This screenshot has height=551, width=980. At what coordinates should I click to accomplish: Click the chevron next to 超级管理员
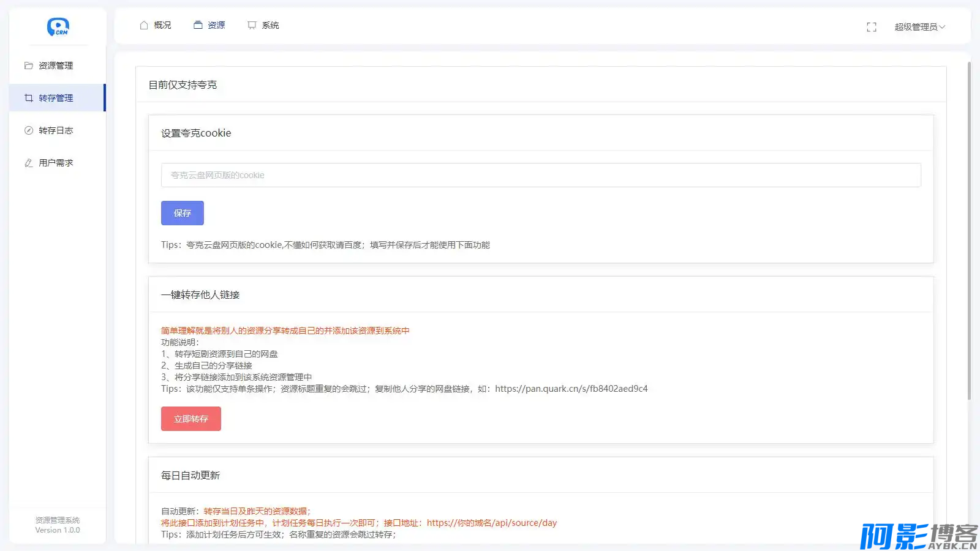pyautogui.click(x=942, y=27)
